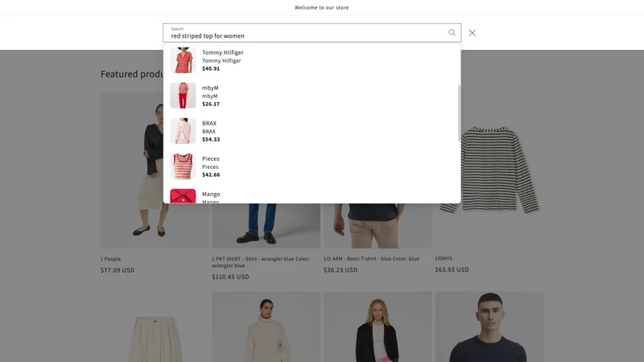The height and width of the screenshot is (362, 644).
Task: Click the $26.17 price text
Action: point(211,104)
